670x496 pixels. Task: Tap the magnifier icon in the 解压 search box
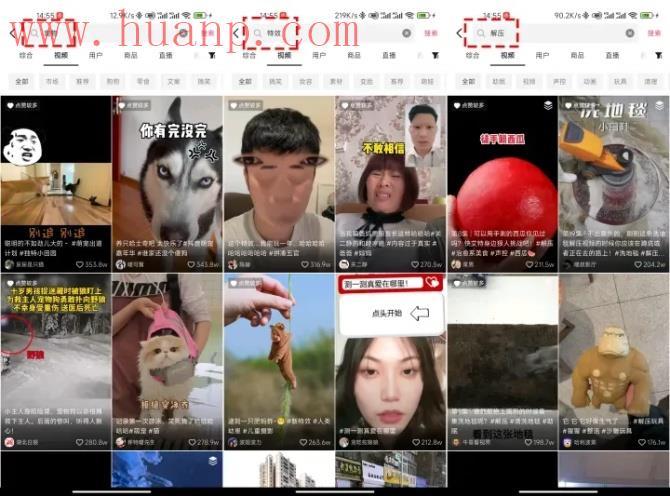point(481,33)
